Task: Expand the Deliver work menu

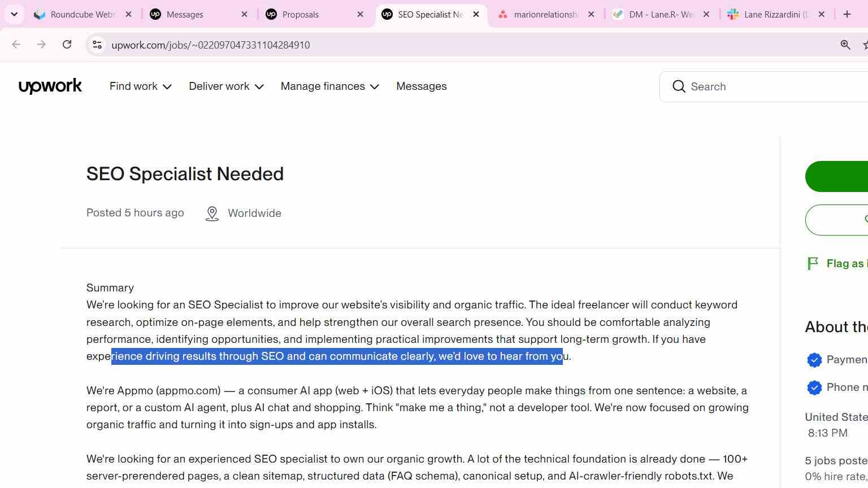Action: pyautogui.click(x=226, y=86)
